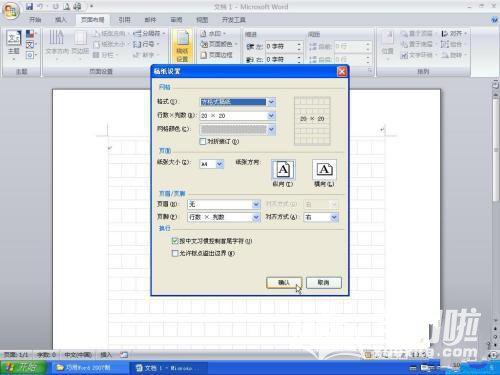The image size is (500, 375).
Task: Click the Windows Start button
Action: click(23, 368)
